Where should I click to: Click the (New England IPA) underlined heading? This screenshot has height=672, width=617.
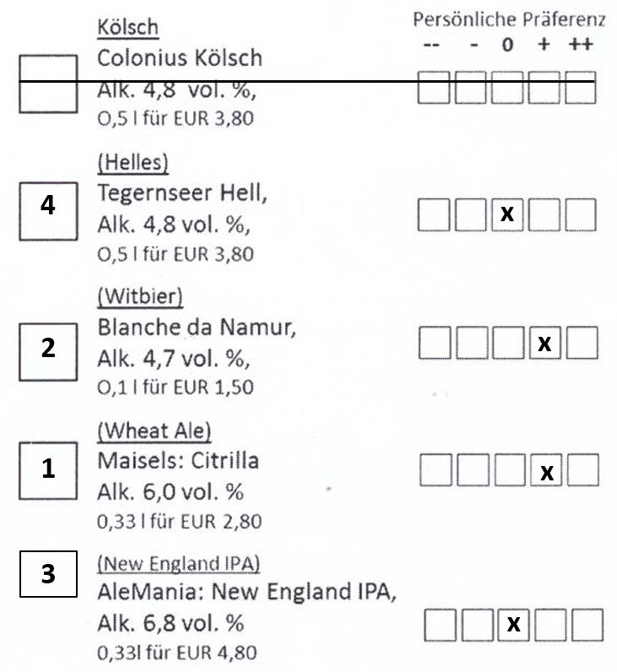(179, 564)
